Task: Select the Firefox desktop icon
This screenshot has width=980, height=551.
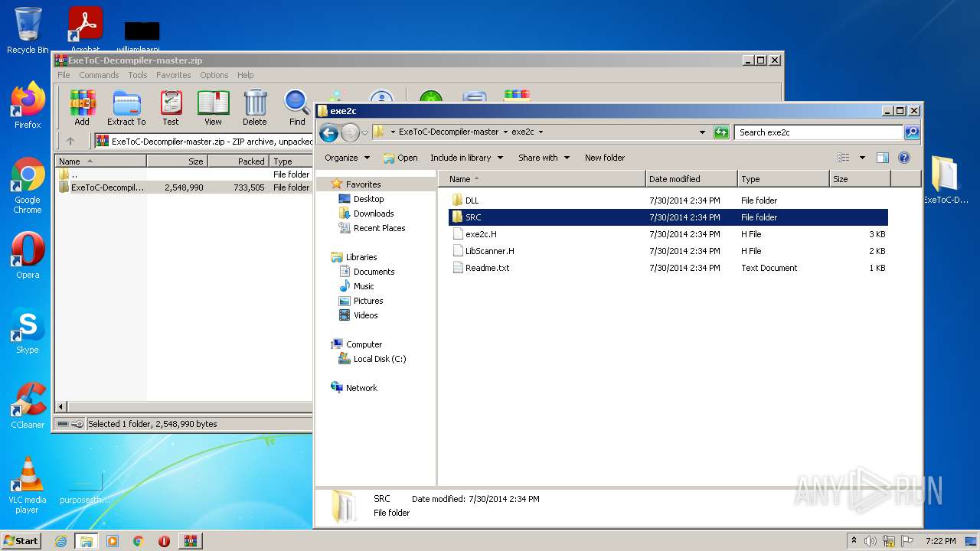Action: 28,106
